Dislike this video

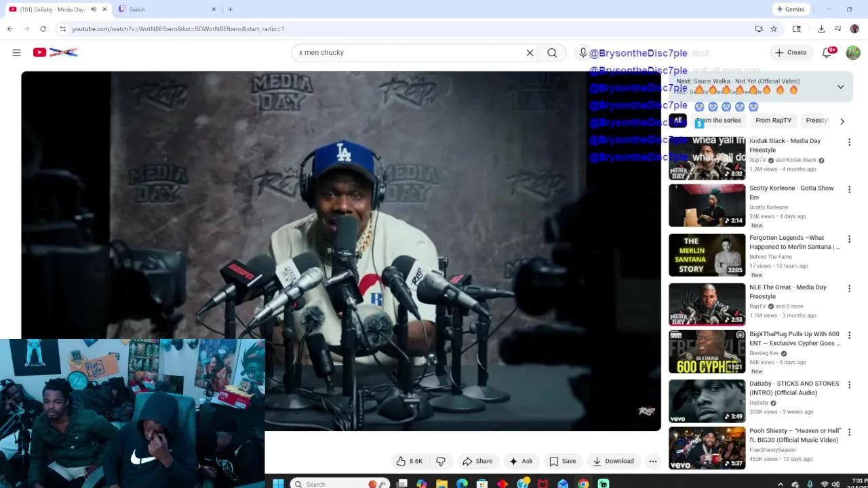coord(441,461)
